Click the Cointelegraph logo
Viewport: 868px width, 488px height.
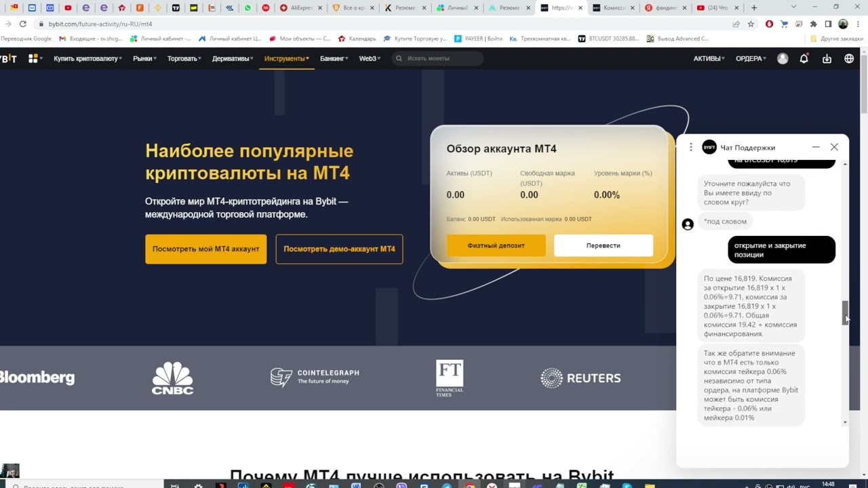[x=315, y=377]
